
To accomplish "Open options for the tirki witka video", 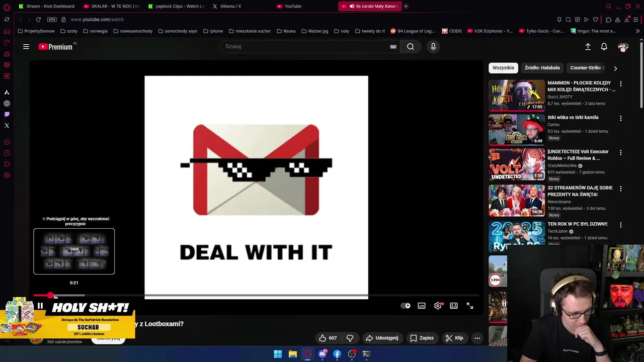I will coord(620,118).
